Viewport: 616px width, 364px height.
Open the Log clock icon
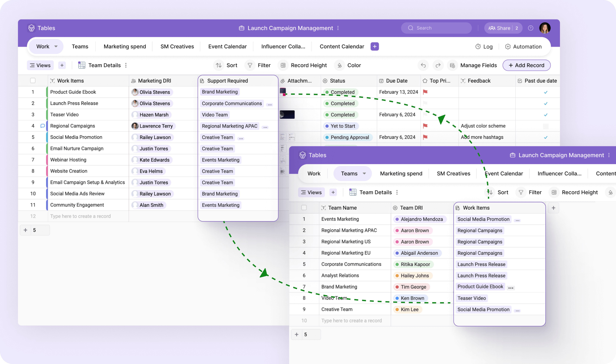(478, 47)
